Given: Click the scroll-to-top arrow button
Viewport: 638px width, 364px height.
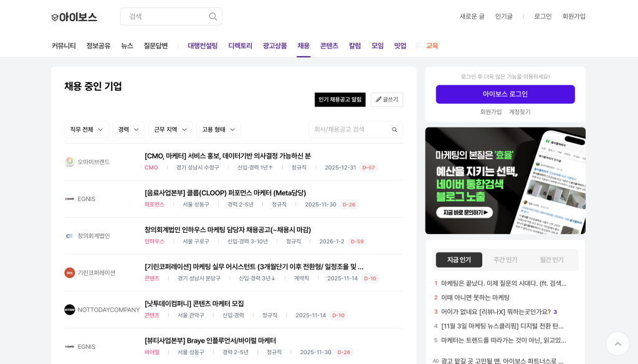Looking at the screenshot, I should (617, 343).
